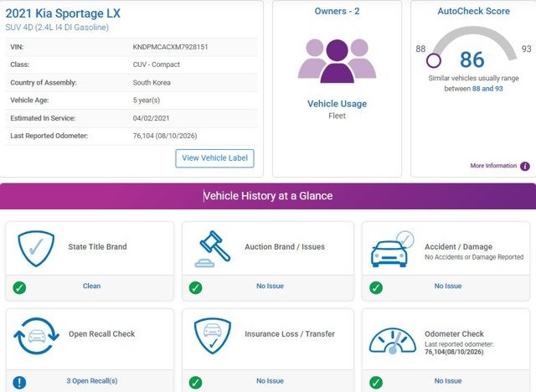Click the auction gavel icon
Viewport: 536px width, 392px height.
(212, 249)
